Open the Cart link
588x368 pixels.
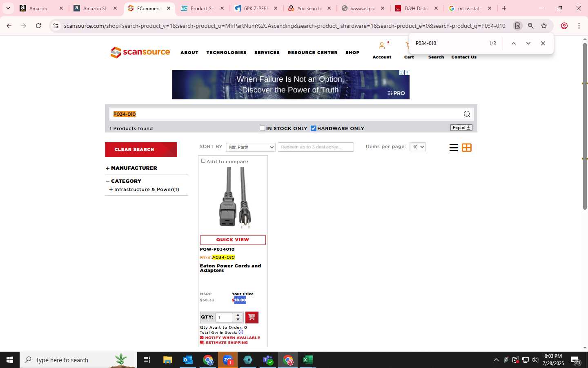pos(409,57)
